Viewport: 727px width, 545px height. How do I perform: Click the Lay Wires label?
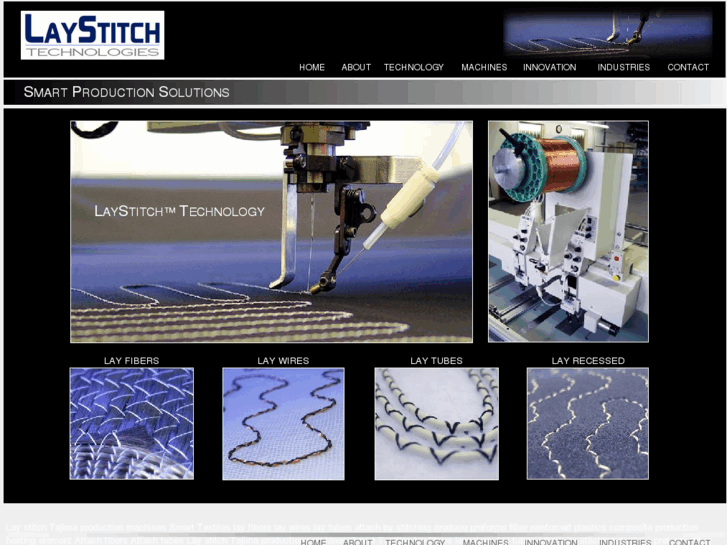[283, 360]
